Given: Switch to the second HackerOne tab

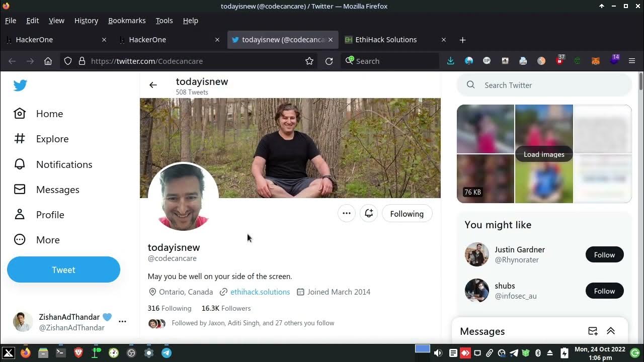Looking at the screenshot, I should [170, 40].
